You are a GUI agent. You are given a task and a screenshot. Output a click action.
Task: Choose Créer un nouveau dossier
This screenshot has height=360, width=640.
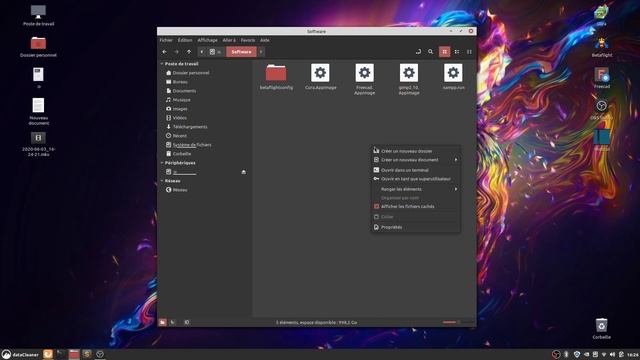(x=416, y=151)
